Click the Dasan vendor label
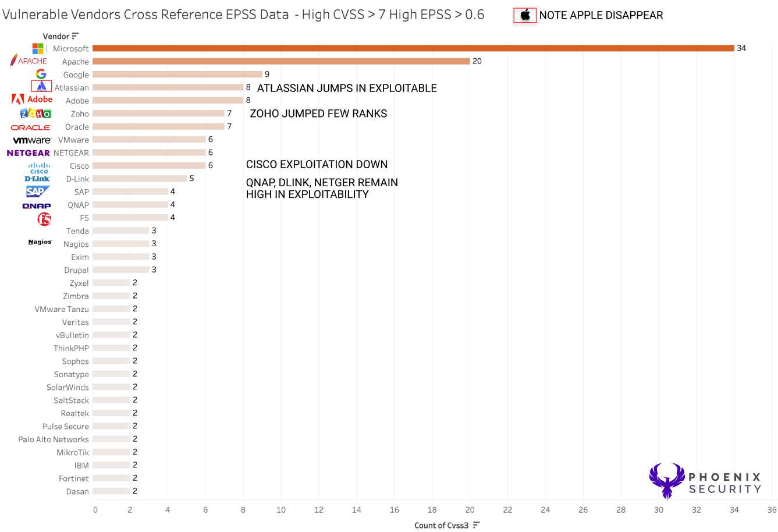 [77, 492]
